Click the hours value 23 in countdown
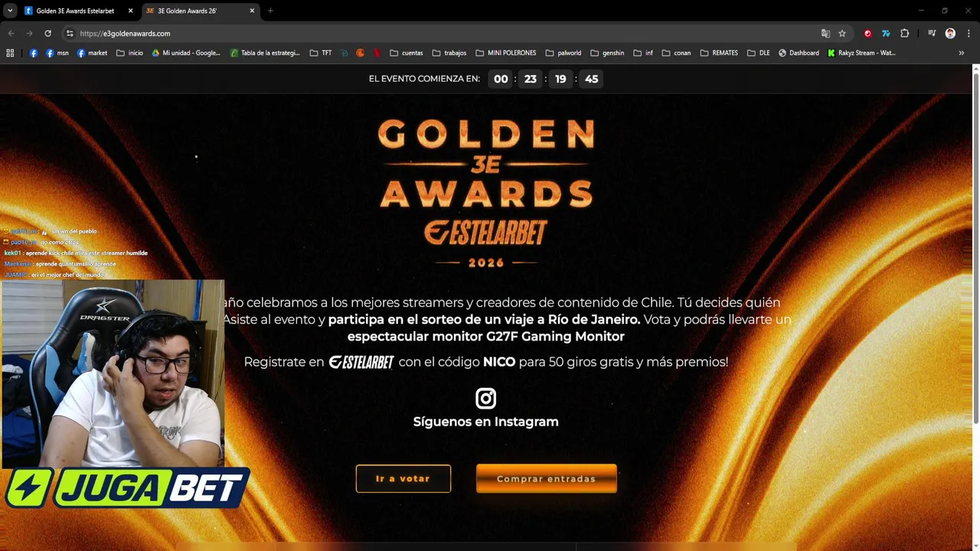Viewport: 980px width, 551px height. (x=530, y=79)
